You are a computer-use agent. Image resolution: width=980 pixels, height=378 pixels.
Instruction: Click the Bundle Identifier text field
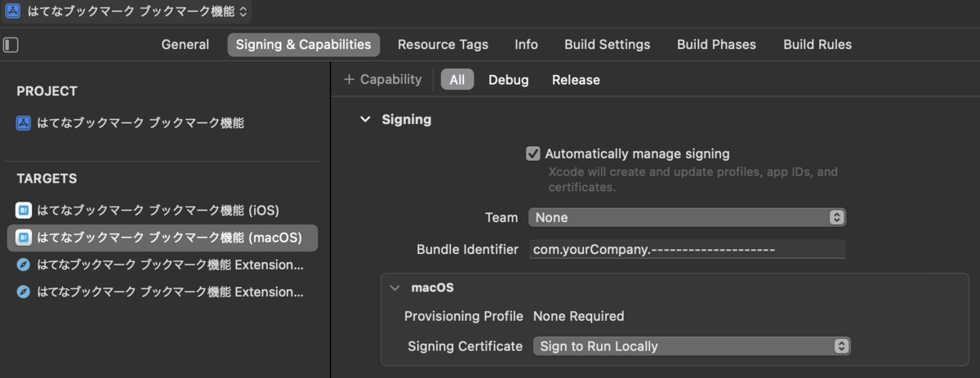click(x=687, y=249)
